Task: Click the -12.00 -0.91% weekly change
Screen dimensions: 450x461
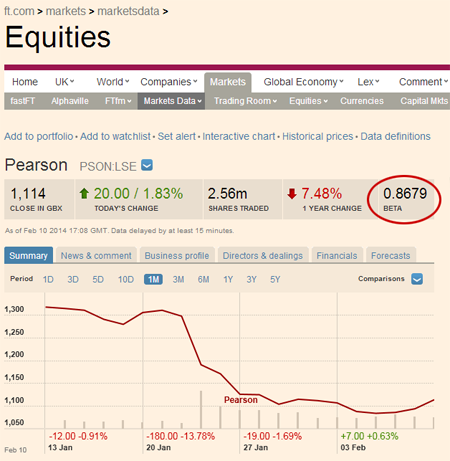Action: (78, 436)
